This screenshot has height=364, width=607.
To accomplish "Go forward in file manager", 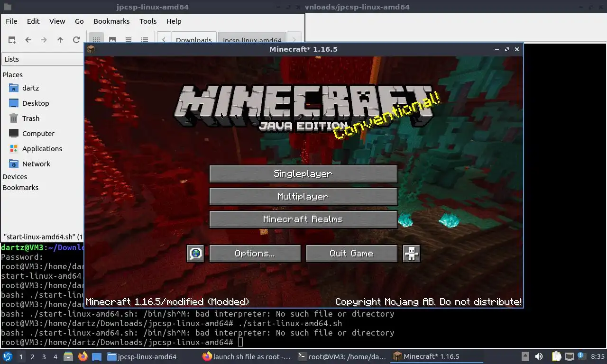I will click(44, 40).
